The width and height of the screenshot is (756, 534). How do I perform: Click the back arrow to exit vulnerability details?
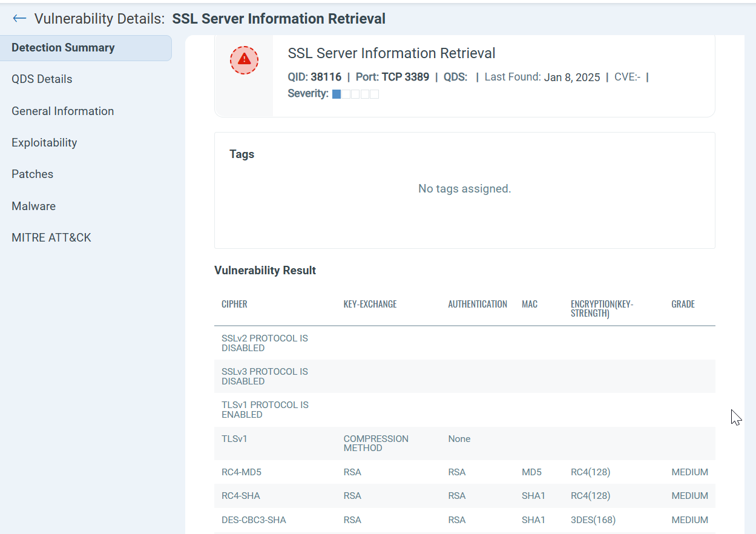point(19,18)
